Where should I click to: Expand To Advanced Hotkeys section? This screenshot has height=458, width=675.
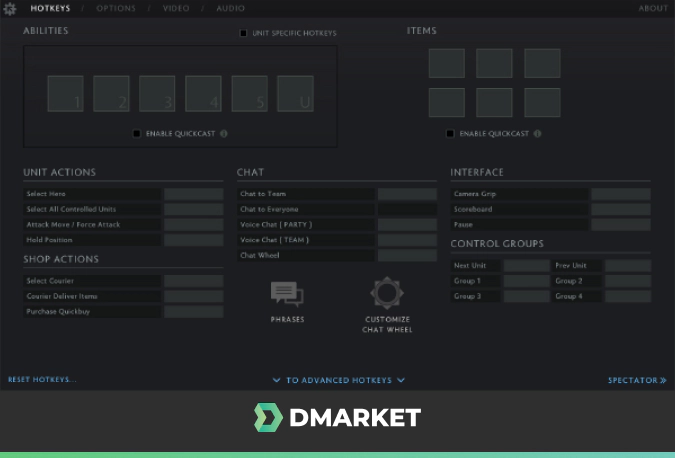tap(339, 380)
